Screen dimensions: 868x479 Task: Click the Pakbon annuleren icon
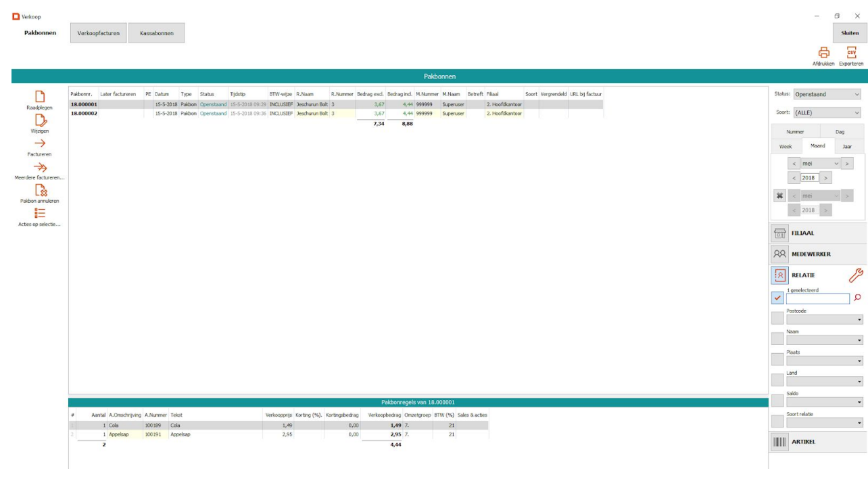click(x=39, y=190)
